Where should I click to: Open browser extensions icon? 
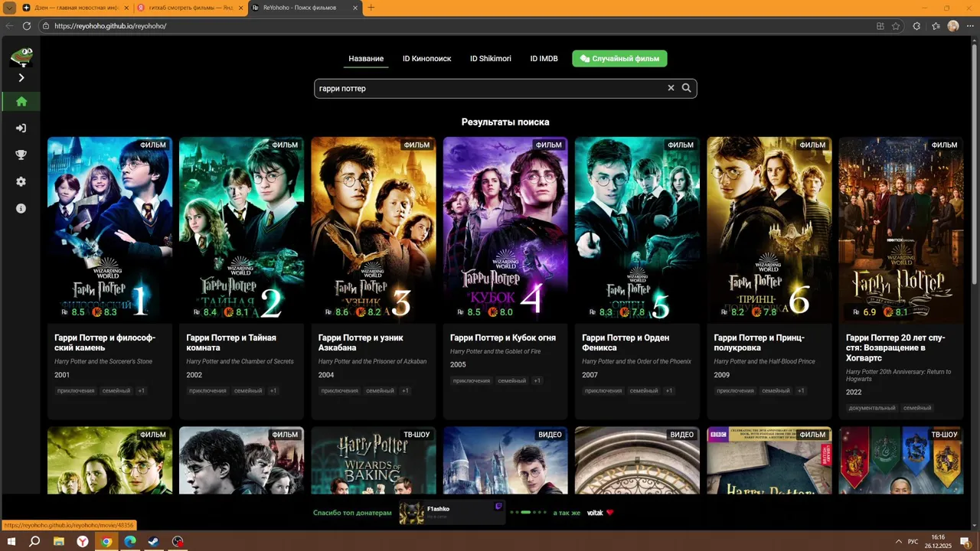pyautogui.click(x=916, y=26)
